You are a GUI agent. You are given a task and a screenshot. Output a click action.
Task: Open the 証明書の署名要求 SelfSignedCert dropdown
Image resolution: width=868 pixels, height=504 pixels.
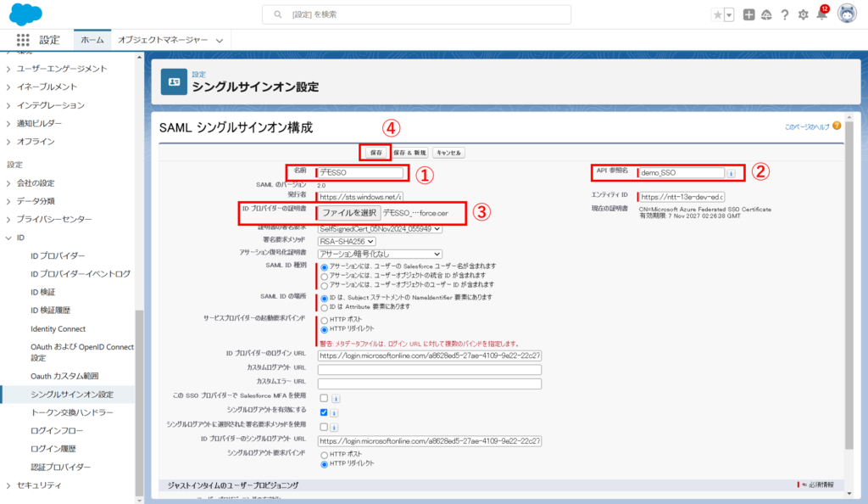[380, 229]
